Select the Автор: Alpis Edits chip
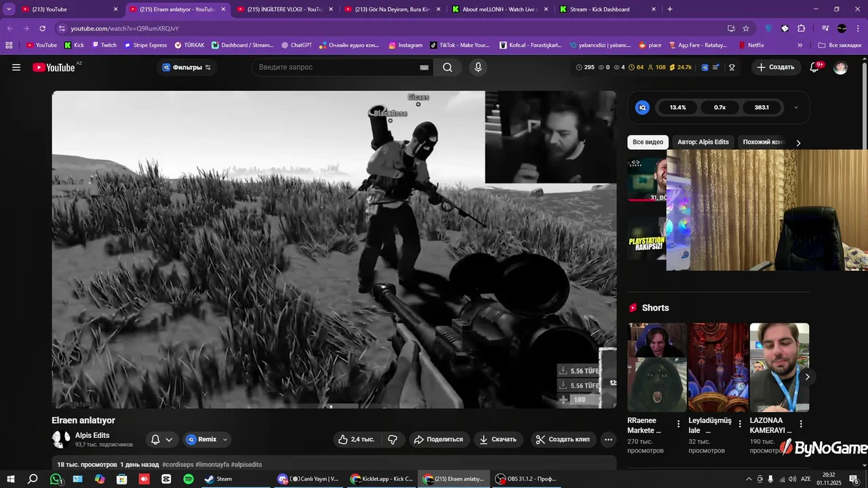The image size is (868, 488). click(x=703, y=142)
